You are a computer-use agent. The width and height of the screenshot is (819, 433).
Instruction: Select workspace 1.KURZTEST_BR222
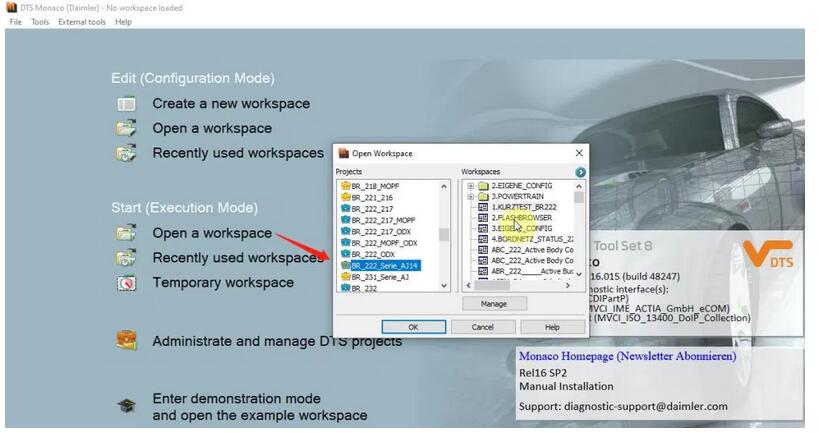(524, 207)
